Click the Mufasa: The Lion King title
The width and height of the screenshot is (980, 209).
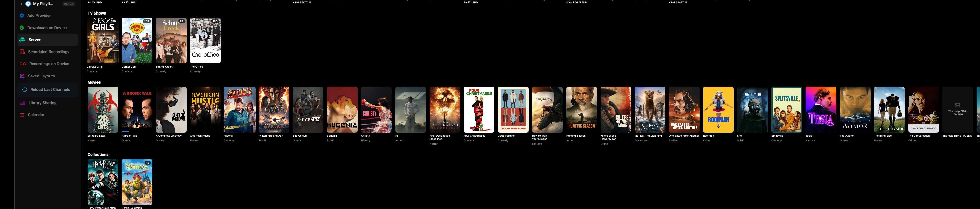click(x=648, y=136)
